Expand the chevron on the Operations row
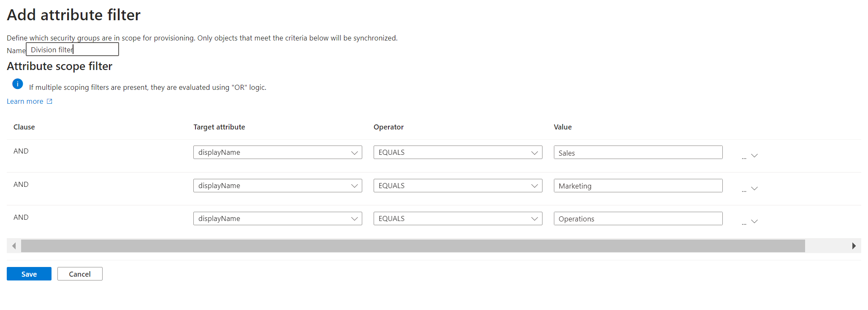The image size is (868, 310). [x=754, y=221]
